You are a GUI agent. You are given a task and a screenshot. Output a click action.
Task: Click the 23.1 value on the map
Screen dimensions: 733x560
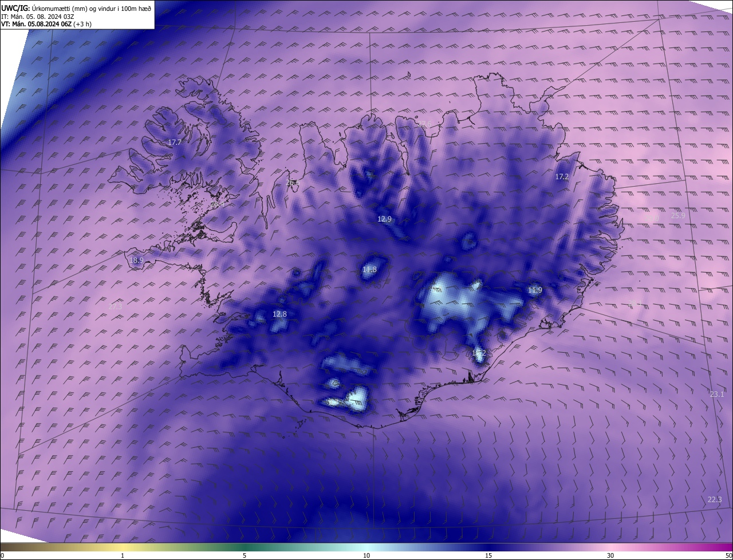click(717, 394)
